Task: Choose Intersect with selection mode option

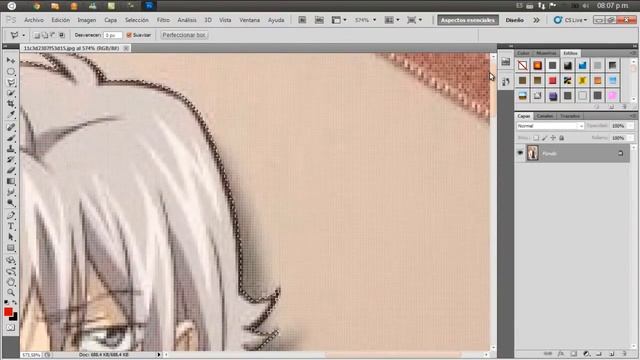Action: [62, 36]
